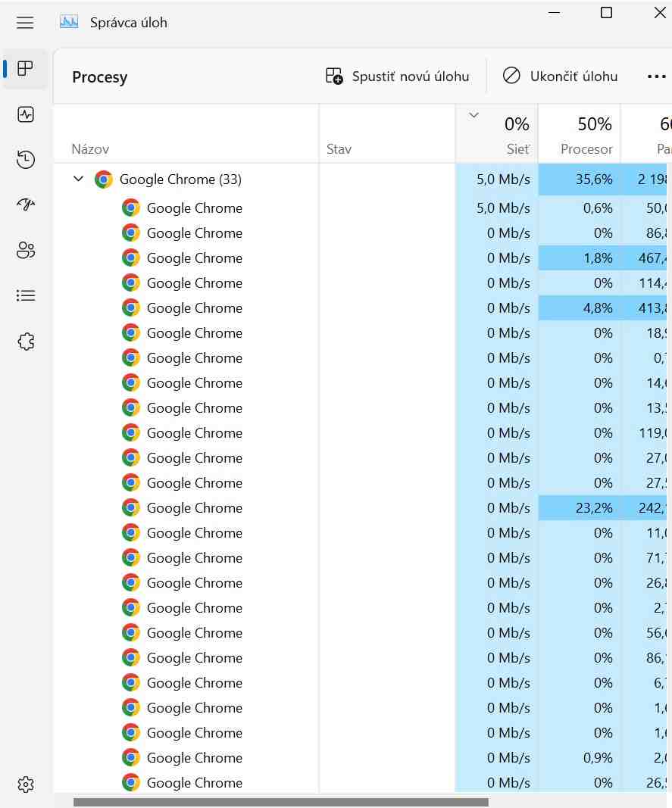The height and width of the screenshot is (808, 672).
Task: Collapse the Google Chrome (33) group
Action: click(x=78, y=179)
